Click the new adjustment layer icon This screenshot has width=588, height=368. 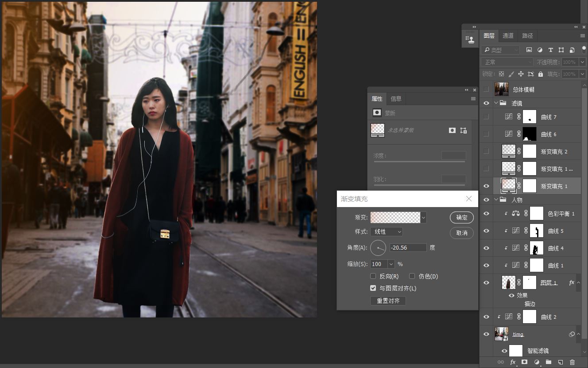[x=537, y=362]
